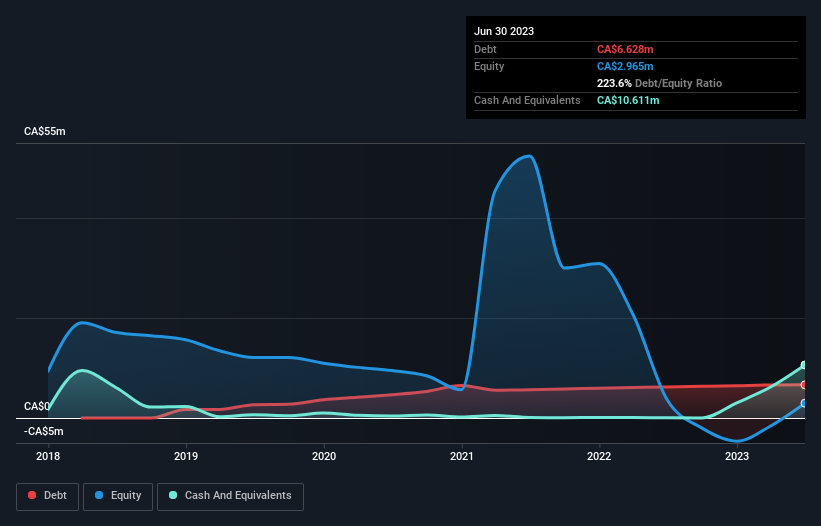Screen dimensions: 821x526
Task: Toggle the Debt series legend button
Action: (47, 496)
